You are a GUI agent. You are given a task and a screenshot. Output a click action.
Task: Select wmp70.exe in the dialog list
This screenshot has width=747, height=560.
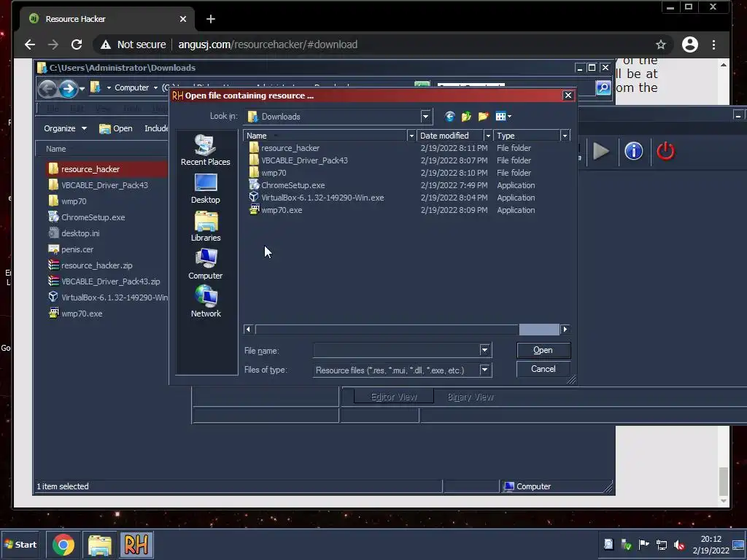[x=281, y=210]
